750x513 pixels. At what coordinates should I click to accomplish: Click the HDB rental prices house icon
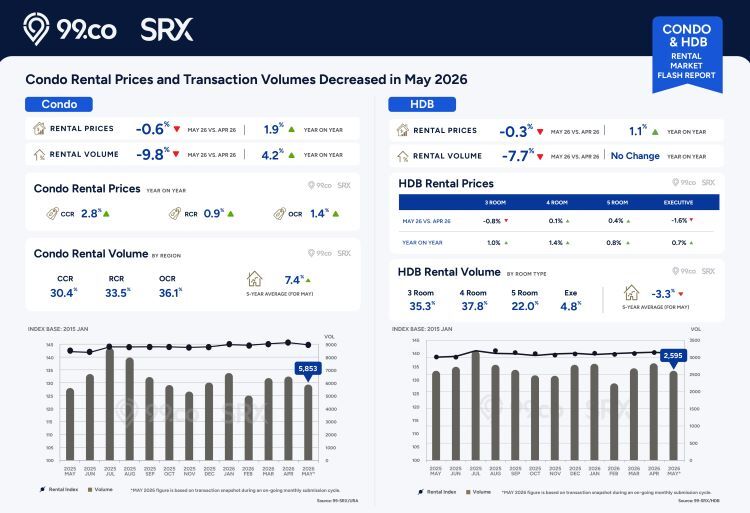click(403, 130)
